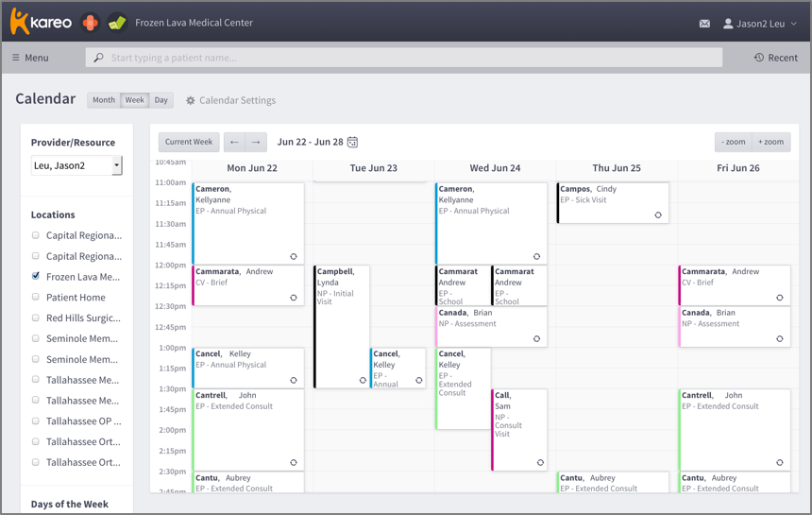Click status icon on Friday Canada, Brian appointment

(x=779, y=339)
